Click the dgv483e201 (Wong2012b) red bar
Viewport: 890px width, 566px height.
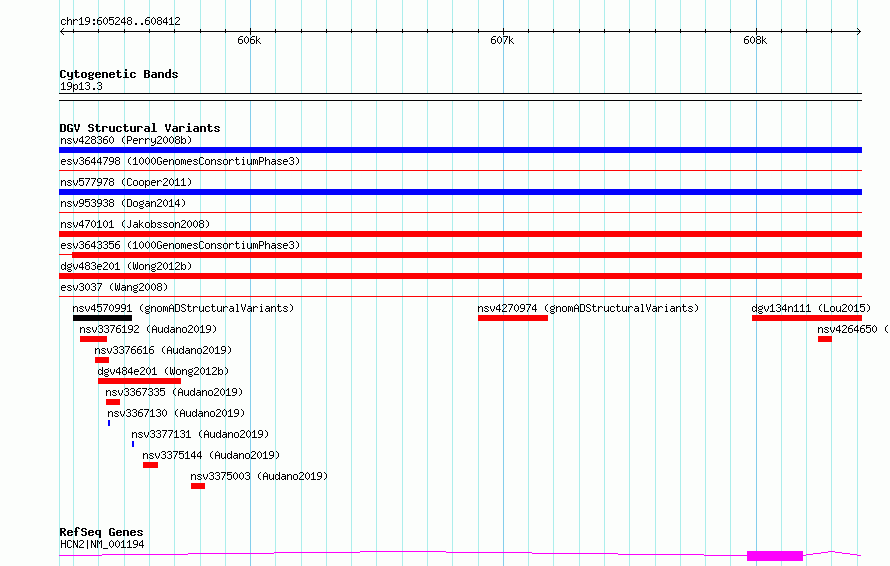tap(460, 276)
